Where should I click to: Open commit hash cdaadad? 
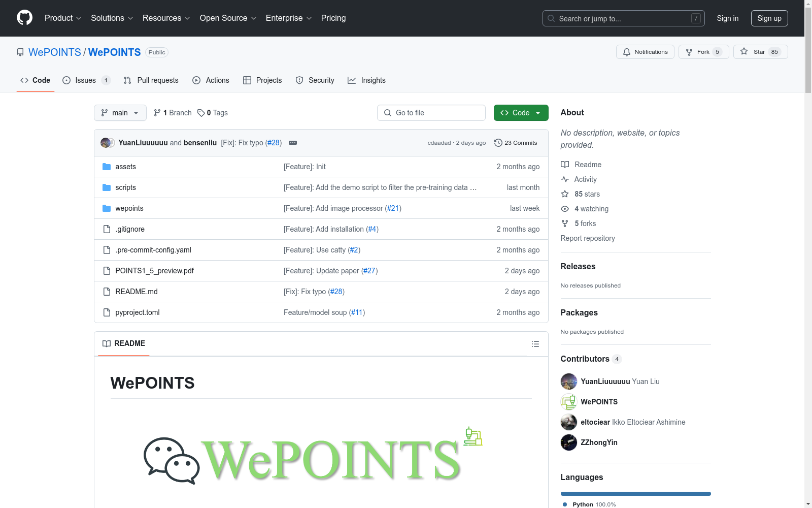[x=439, y=143]
